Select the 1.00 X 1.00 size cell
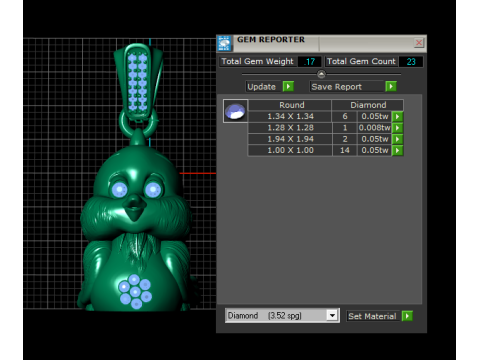 tap(290, 150)
